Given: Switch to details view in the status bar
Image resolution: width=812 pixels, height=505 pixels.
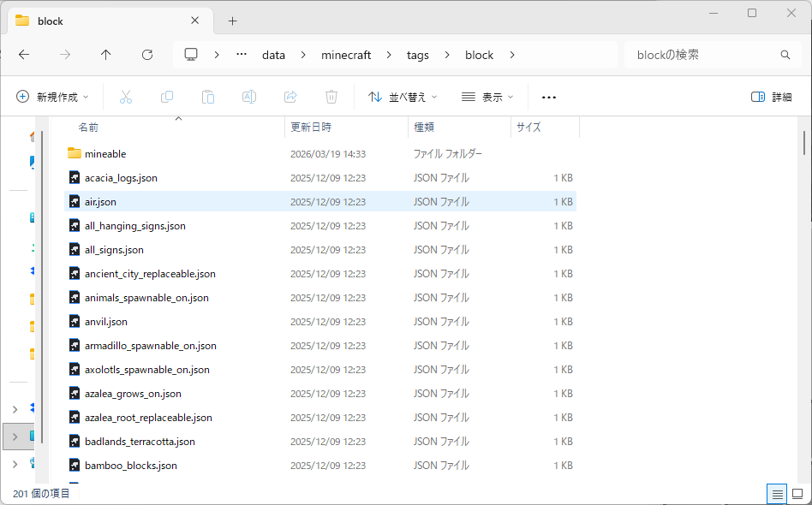Looking at the screenshot, I should [x=776, y=494].
